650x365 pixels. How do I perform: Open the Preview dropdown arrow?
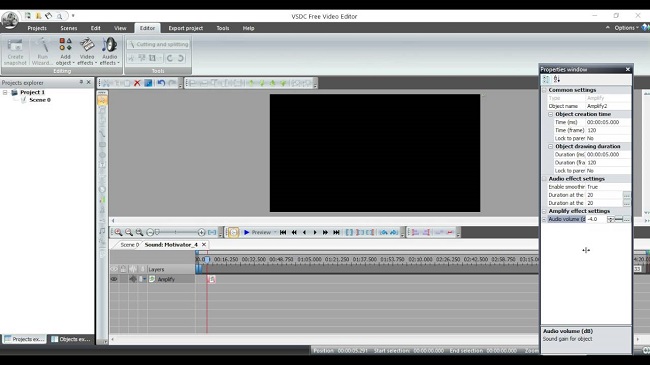click(275, 232)
